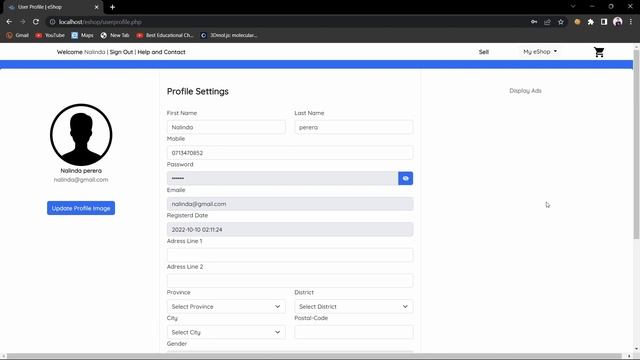Close the User Profile tab
The height and width of the screenshot is (360, 640).
97,7
